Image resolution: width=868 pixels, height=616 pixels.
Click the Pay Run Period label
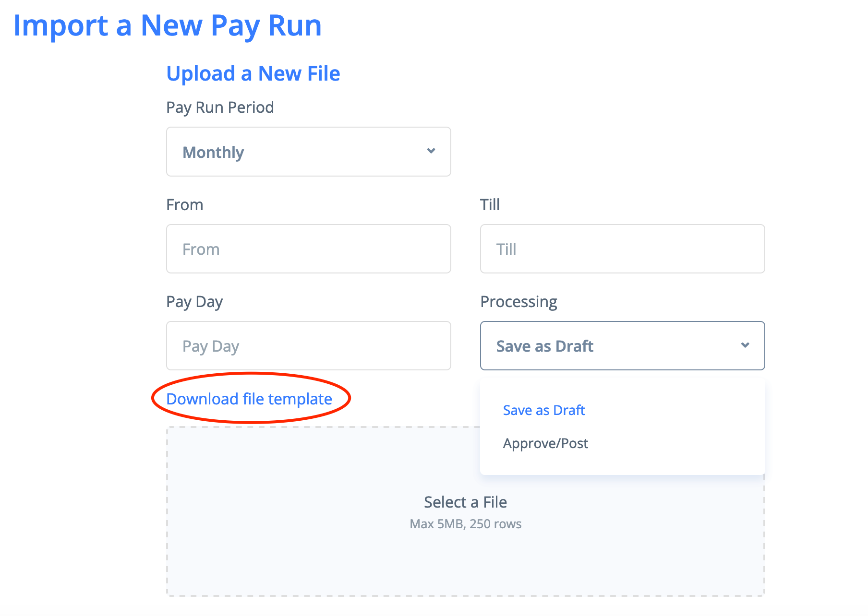pos(220,107)
